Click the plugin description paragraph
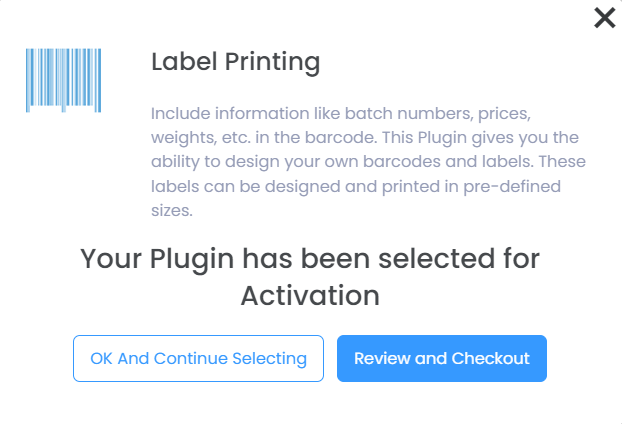This screenshot has height=424, width=622. click(368, 161)
